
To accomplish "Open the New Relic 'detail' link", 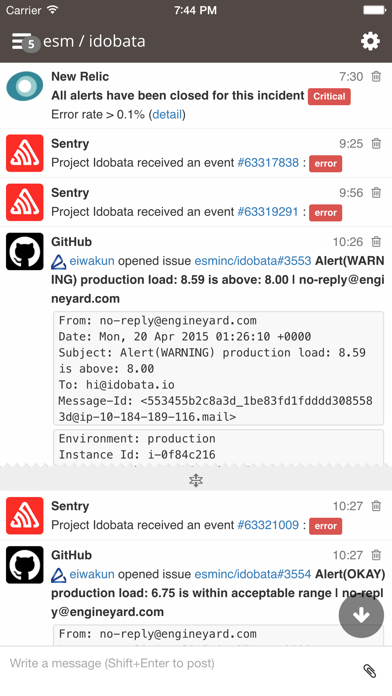I will click(167, 115).
